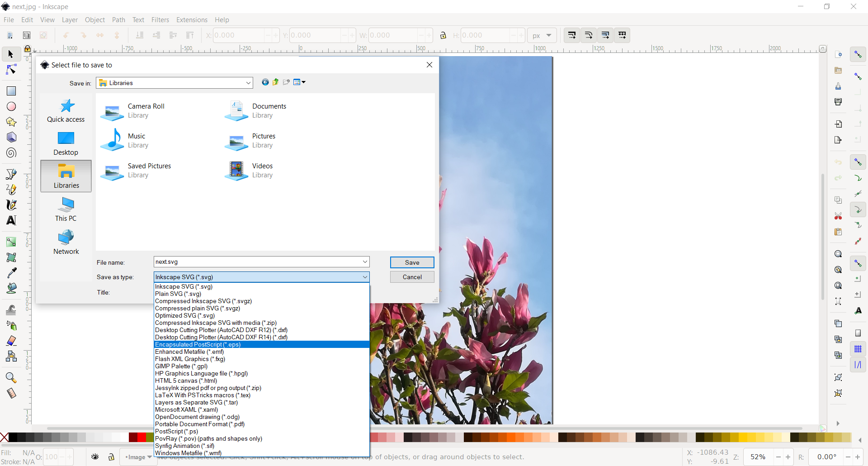Select the Text tool in toolbox
This screenshot has width=868, height=466.
(11, 220)
